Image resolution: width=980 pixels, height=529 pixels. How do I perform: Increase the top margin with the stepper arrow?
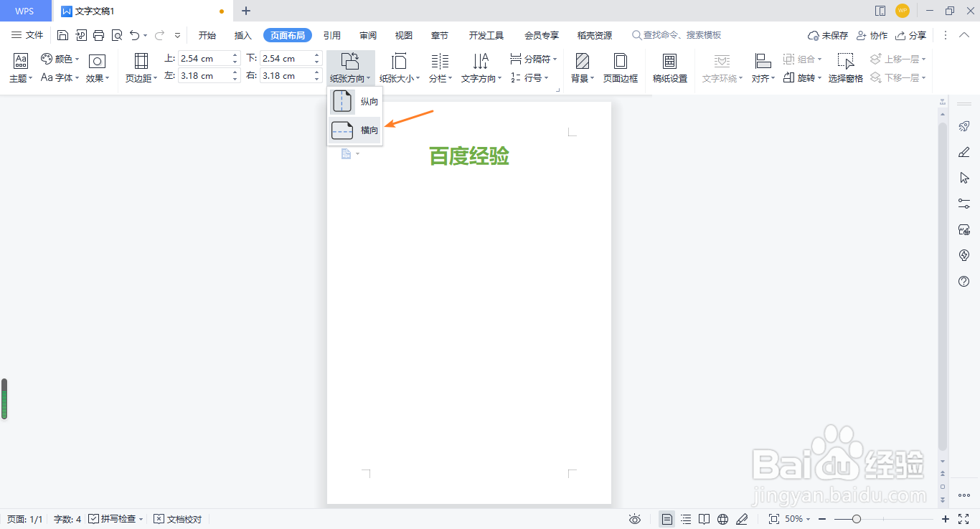coord(236,54)
